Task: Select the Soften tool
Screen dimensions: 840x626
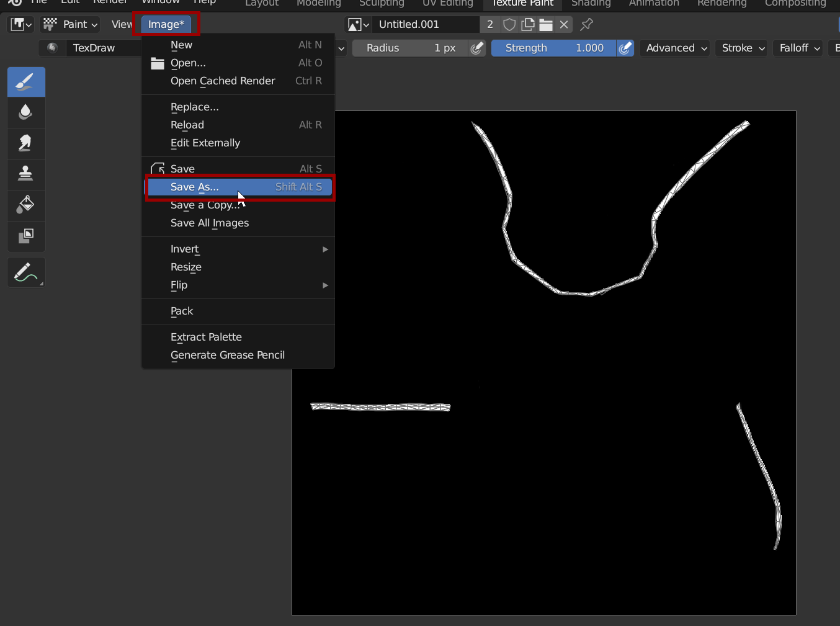Action: pyautogui.click(x=26, y=112)
